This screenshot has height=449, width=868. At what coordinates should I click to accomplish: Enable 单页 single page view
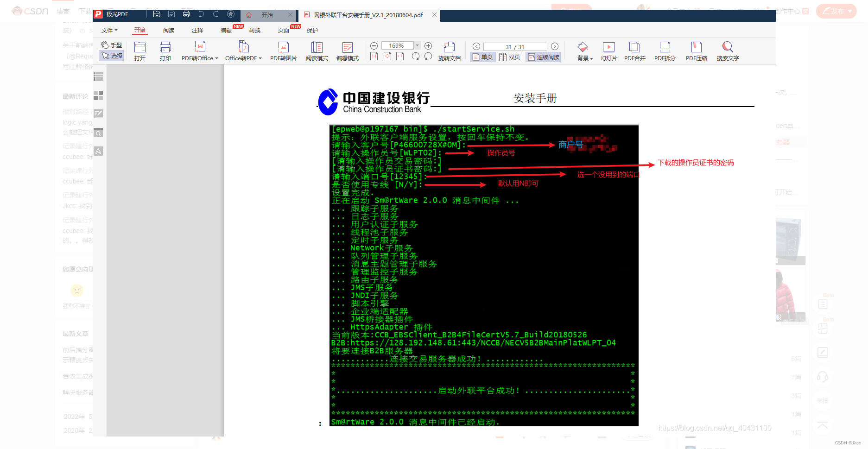coord(482,57)
